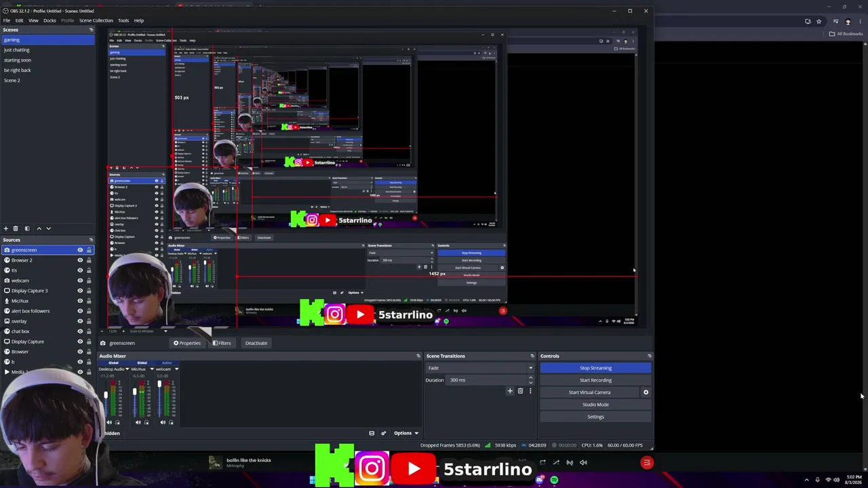Start the Virtual Camera
The image size is (868, 488).
point(589,392)
